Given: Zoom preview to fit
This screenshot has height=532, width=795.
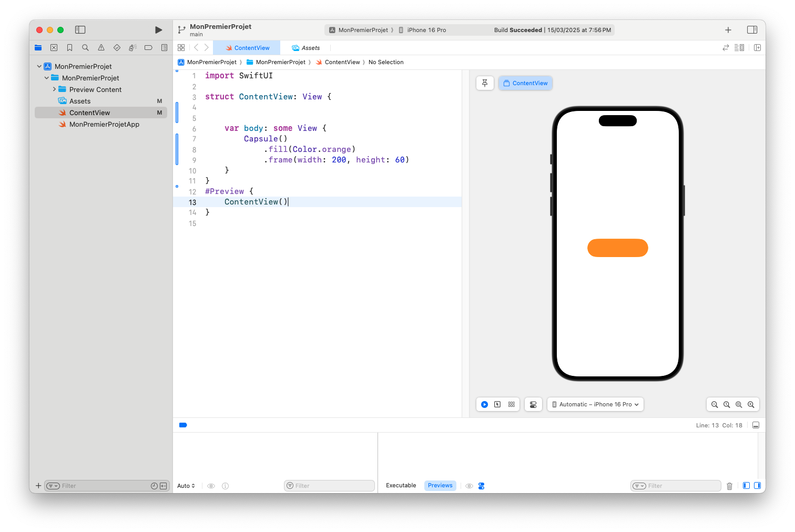Looking at the screenshot, I should (x=739, y=405).
